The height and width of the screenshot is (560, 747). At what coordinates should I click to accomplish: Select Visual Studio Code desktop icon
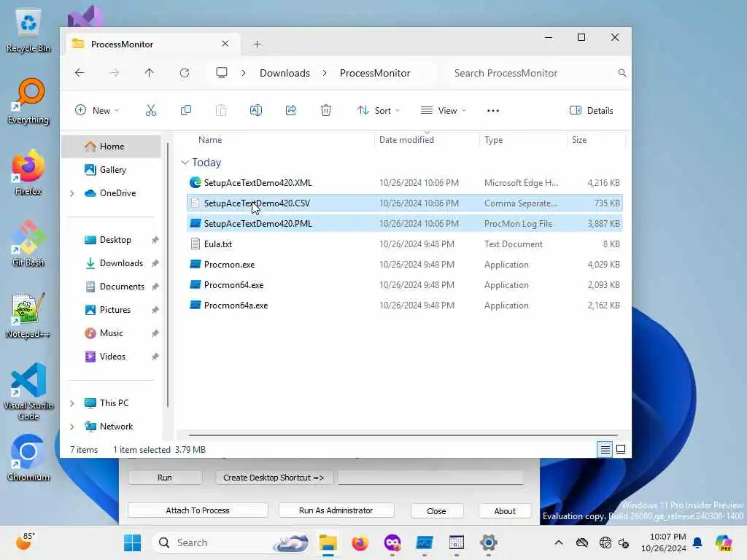pyautogui.click(x=28, y=392)
